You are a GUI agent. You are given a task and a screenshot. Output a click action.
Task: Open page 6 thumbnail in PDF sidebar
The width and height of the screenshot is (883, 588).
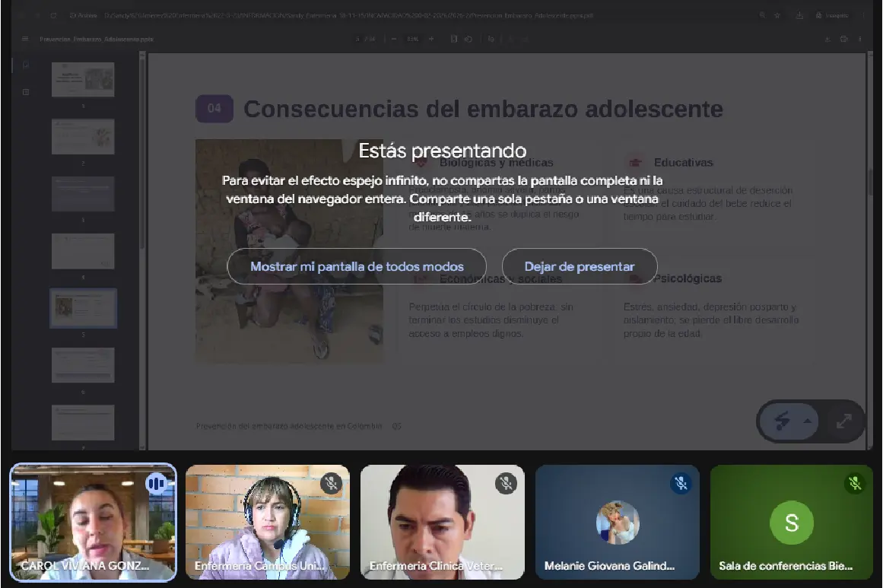point(83,365)
